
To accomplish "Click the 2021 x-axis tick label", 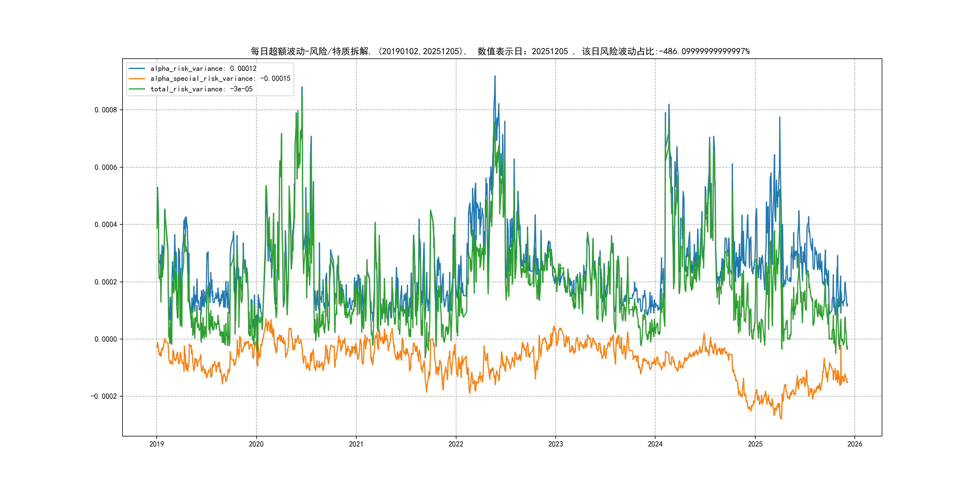I will [356, 444].
